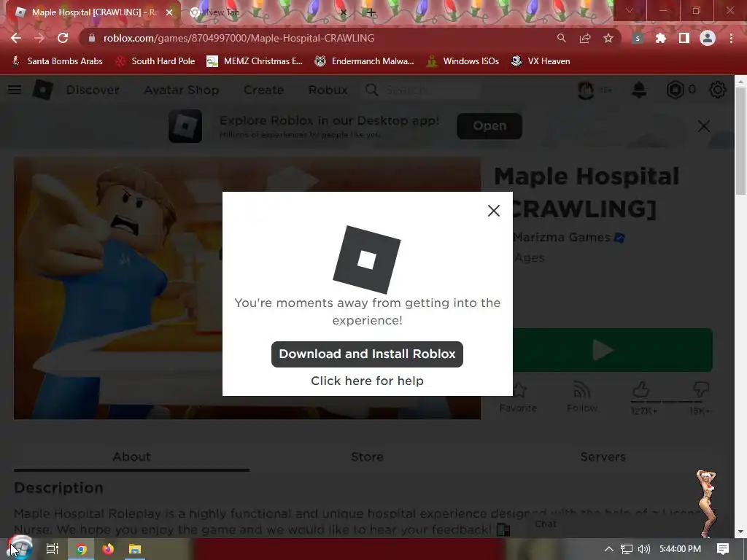747x560 pixels.
Task: Open Roblox hamburger menu
Action: click(x=15, y=90)
